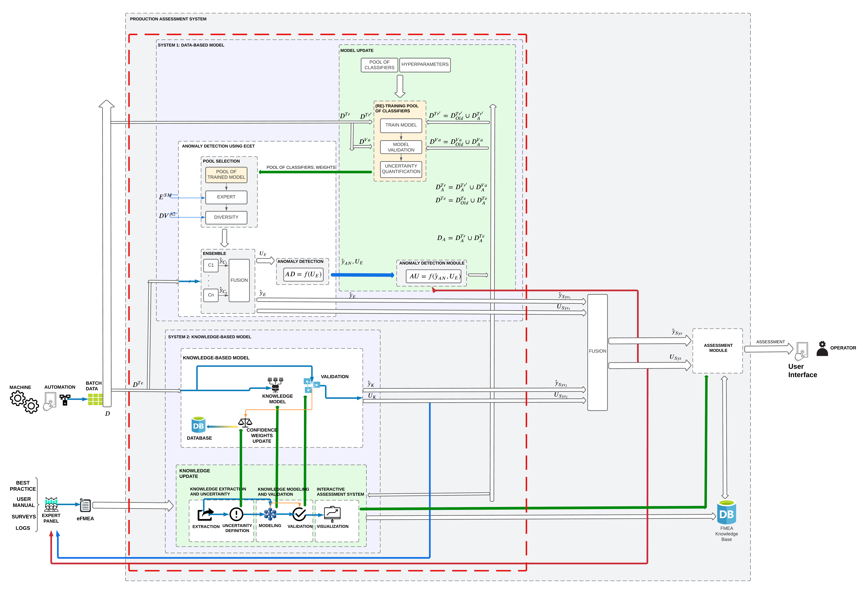
Task: Click the Production Assessment System title
Action: pos(168,19)
